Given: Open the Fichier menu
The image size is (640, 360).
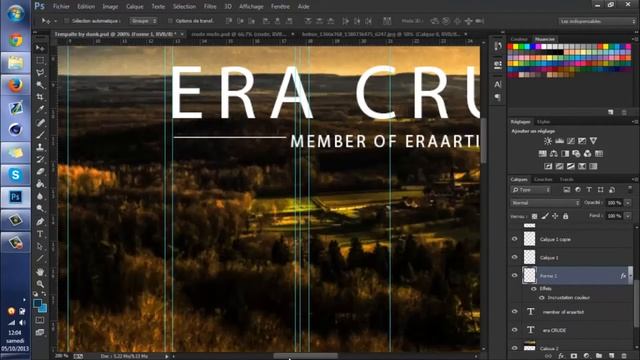Looking at the screenshot, I should tap(61, 7).
